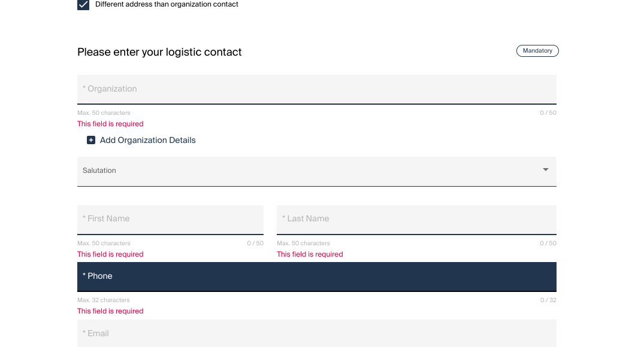Click the First Name field
This screenshot has height=347, width=644.
pyautogui.click(x=170, y=219)
